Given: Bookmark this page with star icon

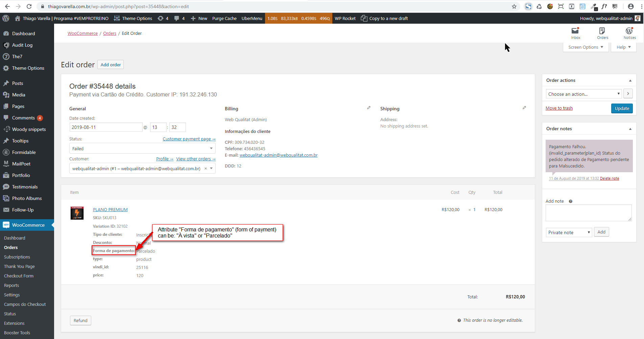Looking at the screenshot, I should coord(514,6).
